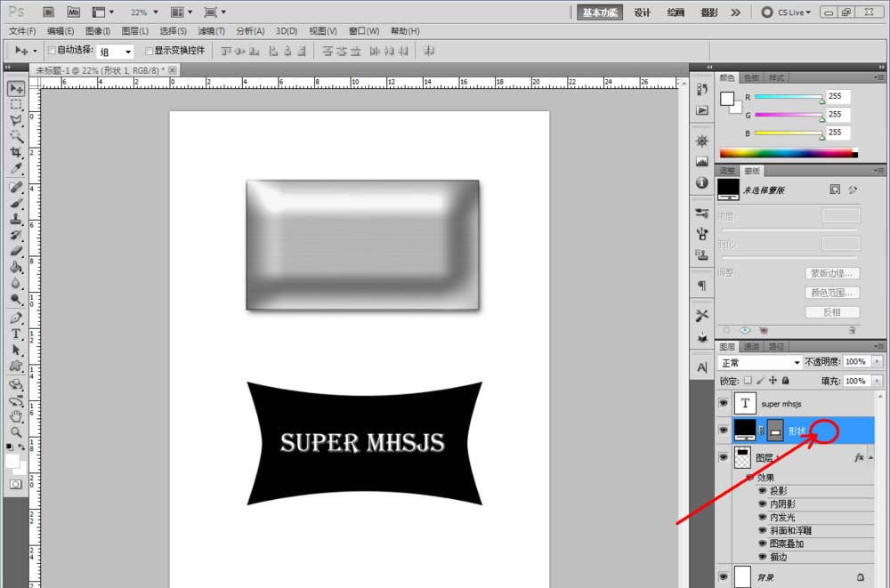Switch to the 色板 tab
This screenshot has width=890, height=588.
[x=751, y=77]
